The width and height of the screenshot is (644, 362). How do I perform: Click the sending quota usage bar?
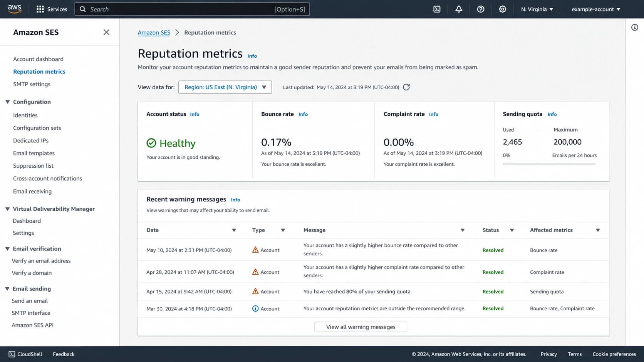tap(549, 164)
